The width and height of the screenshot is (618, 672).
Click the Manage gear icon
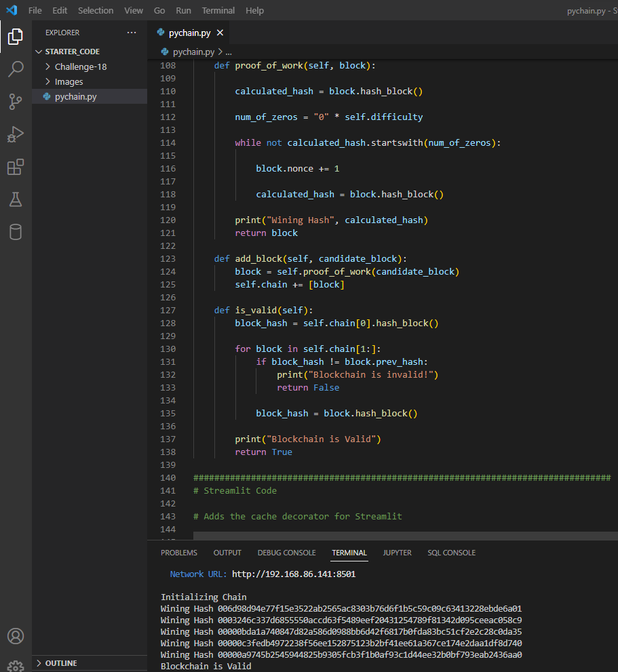pos(16,666)
